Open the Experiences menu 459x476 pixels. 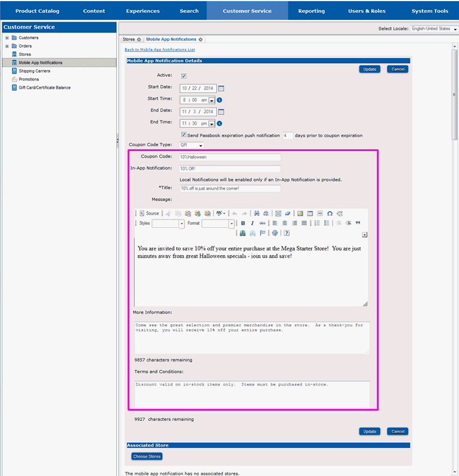pyautogui.click(x=143, y=11)
